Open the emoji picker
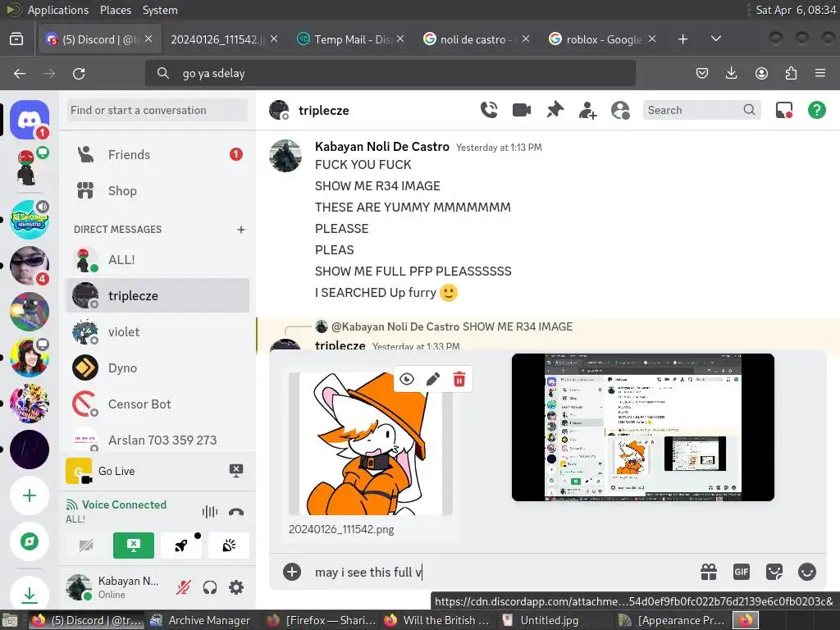Screen dimensions: 840x630 pos(807,572)
